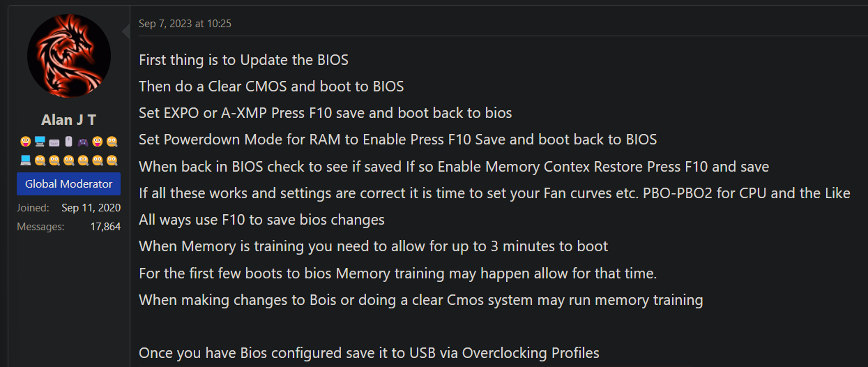This screenshot has height=367, width=868.
Task: Click the purple game controller badge
Action: (83, 142)
